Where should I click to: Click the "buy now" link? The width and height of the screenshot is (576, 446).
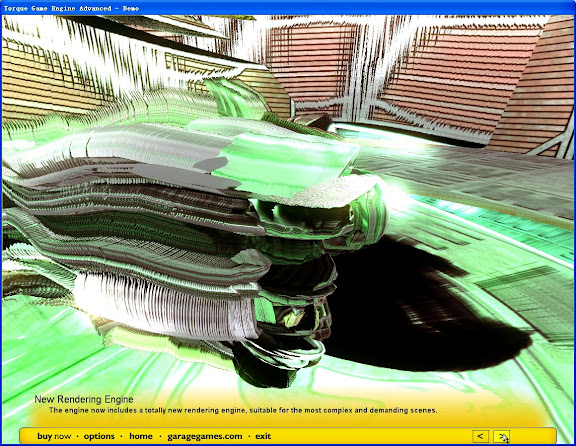pyautogui.click(x=54, y=436)
